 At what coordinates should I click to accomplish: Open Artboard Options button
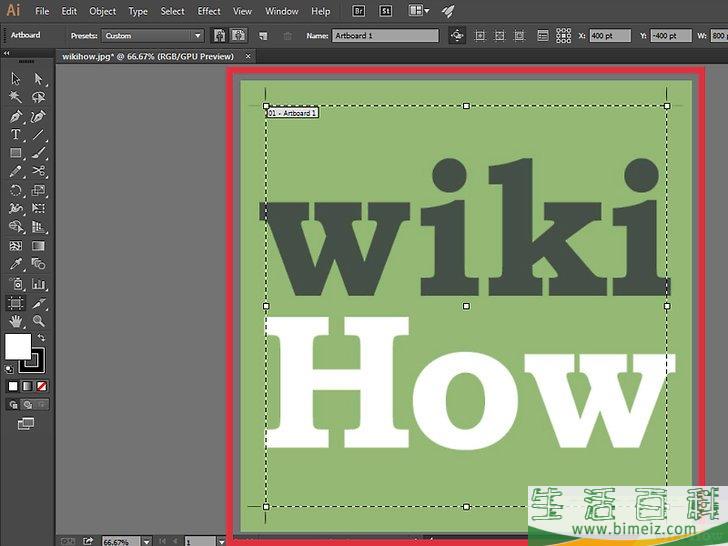tap(543, 35)
